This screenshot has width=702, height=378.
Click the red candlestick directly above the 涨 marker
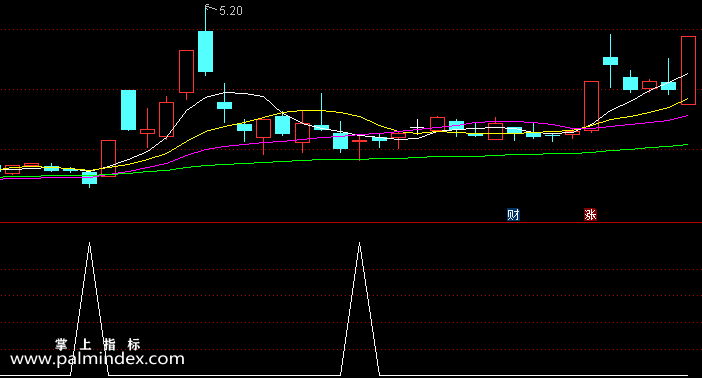point(591,106)
